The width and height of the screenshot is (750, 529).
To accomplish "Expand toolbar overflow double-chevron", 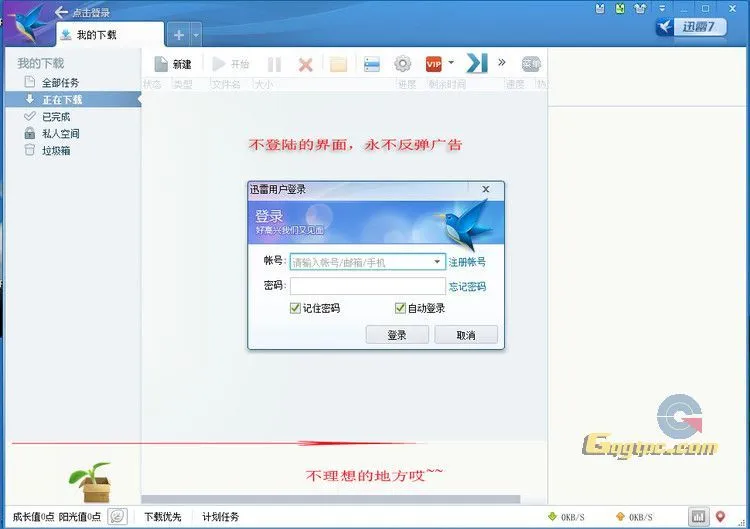I will (x=502, y=62).
